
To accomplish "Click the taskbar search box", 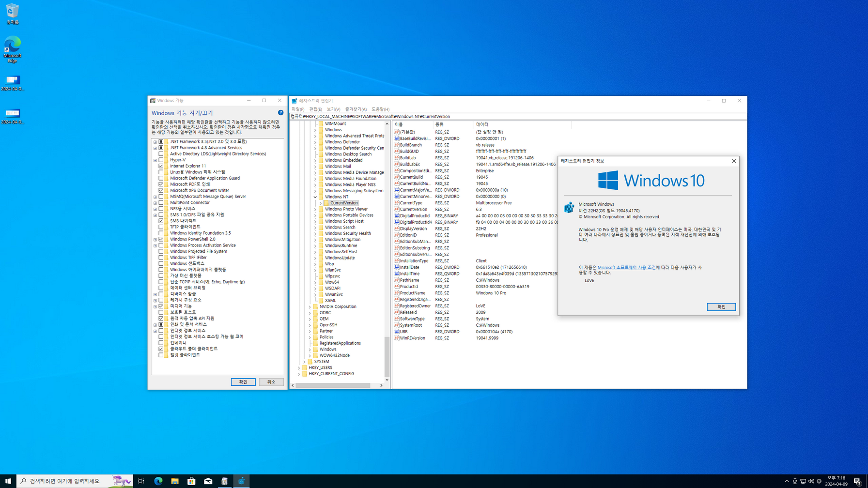I will pyautogui.click(x=75, y=481).
